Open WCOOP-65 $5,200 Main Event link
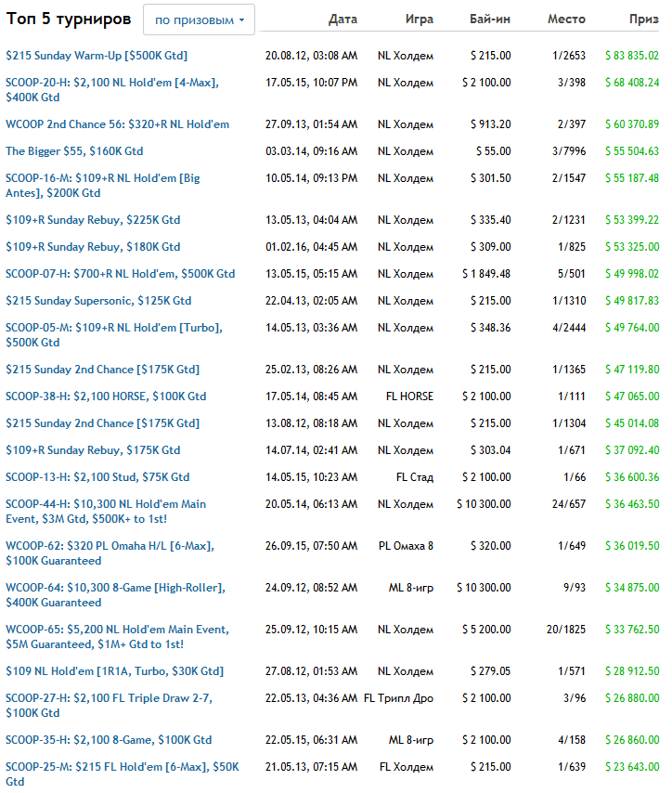 point(117,630)
